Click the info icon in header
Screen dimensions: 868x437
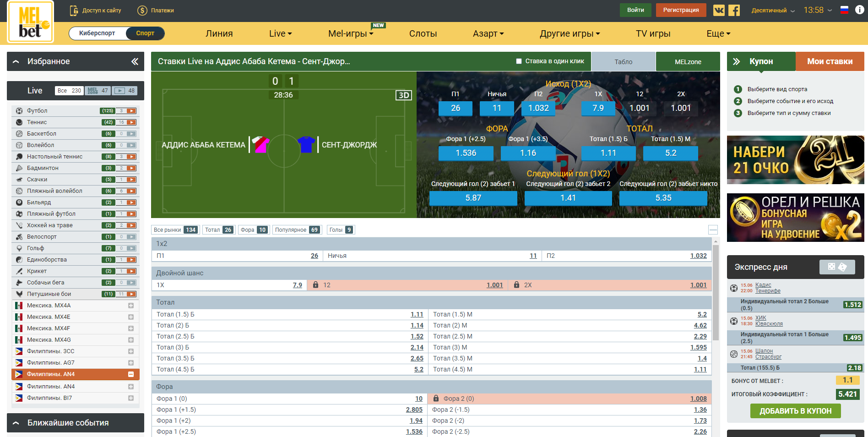(x=859, y=10)
